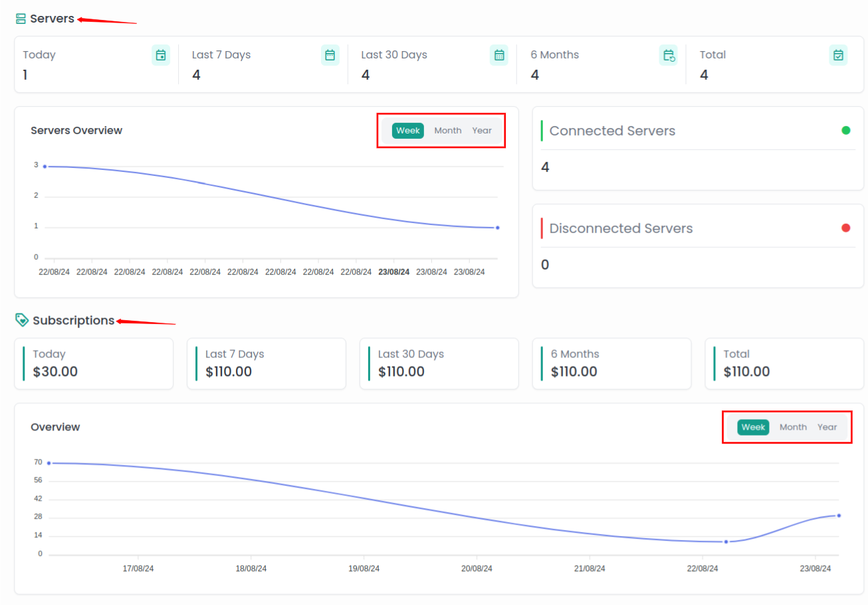The width and height of the screenshot is (868, 605).
Task: Switch Subscriptions Overview chart to Year
Action: 827,427
